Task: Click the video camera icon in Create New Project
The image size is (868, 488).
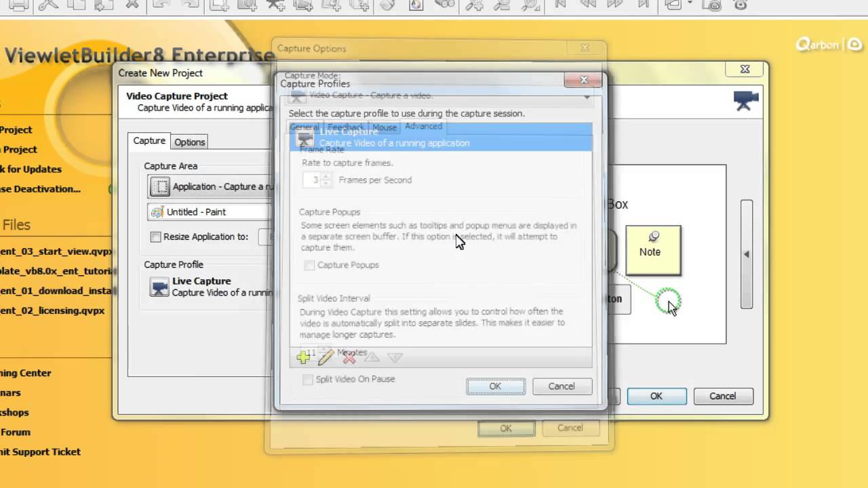Action: [x=746, y=100]
